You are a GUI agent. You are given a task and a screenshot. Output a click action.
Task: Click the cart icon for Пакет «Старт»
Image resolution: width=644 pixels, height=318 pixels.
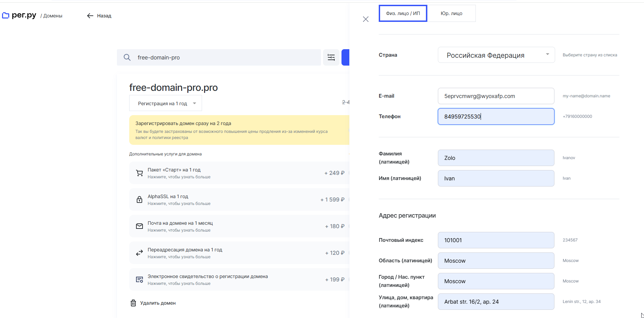139,173
